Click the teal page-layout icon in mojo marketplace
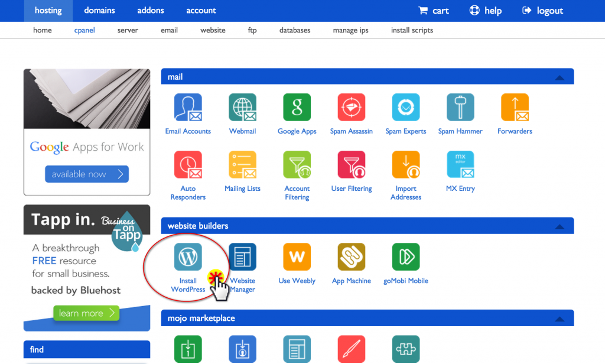The image size is (605, 364). tap(297, 349)
